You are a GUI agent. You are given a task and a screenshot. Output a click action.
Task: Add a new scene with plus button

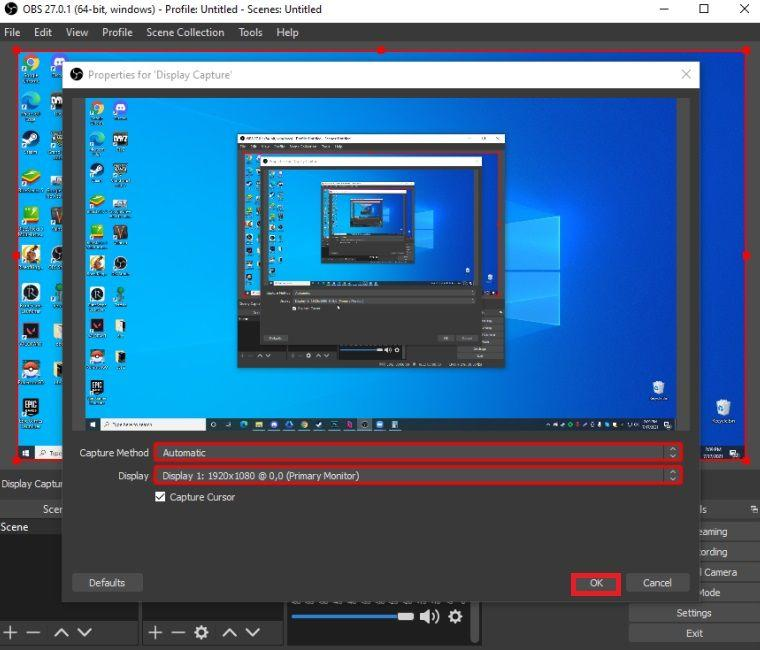pos(10,633)
